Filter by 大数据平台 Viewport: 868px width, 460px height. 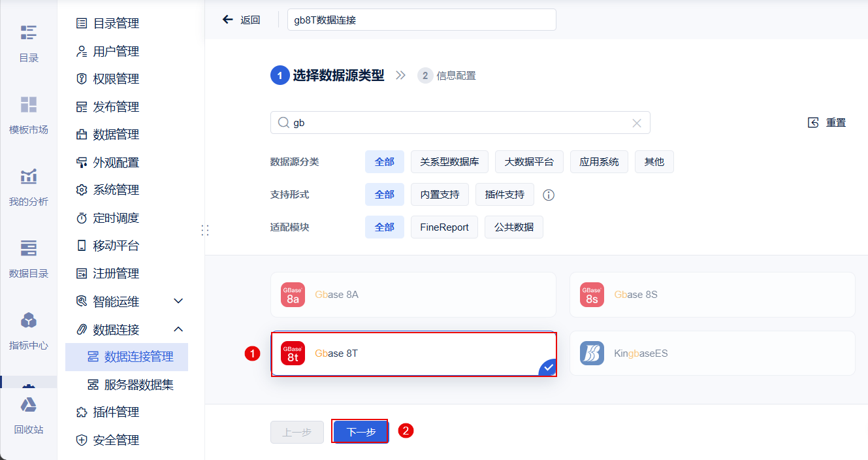point(529,162)
